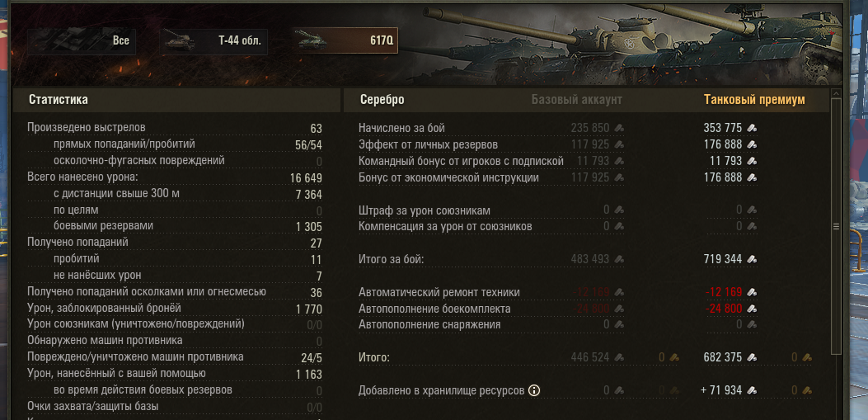The height and width of the screenshot is (420, 868).
Task: Click silver icon beside 353 775 premium earnings
Action: (x=752, y=128)
